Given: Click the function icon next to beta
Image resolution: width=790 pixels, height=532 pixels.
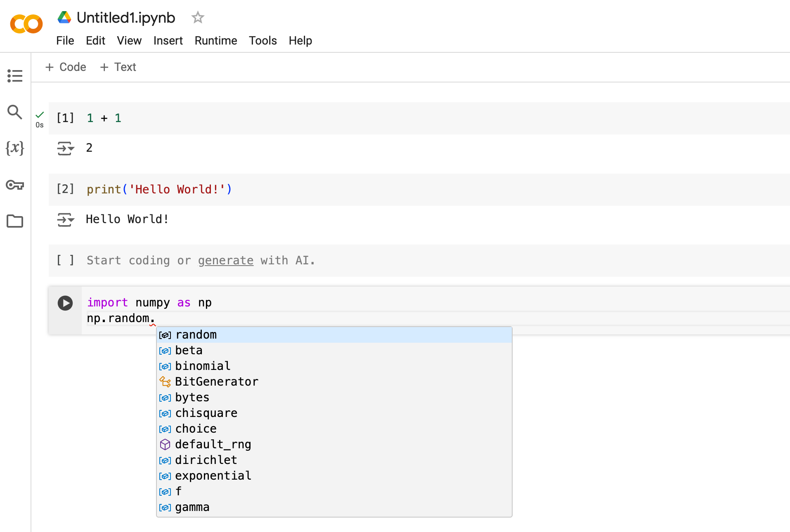Looking at the screenshot, I should click(165, 351).
